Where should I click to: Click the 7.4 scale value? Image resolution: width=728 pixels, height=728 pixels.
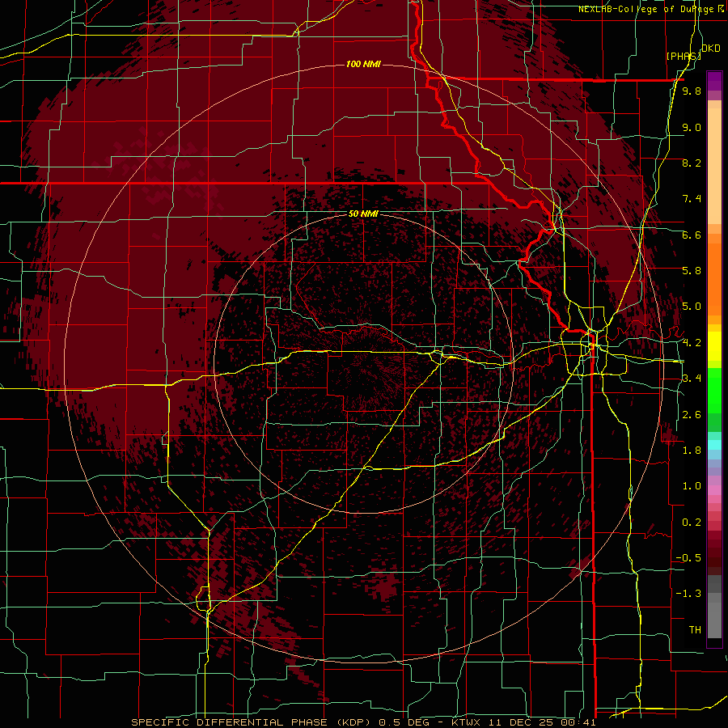[x=692, y=199]
